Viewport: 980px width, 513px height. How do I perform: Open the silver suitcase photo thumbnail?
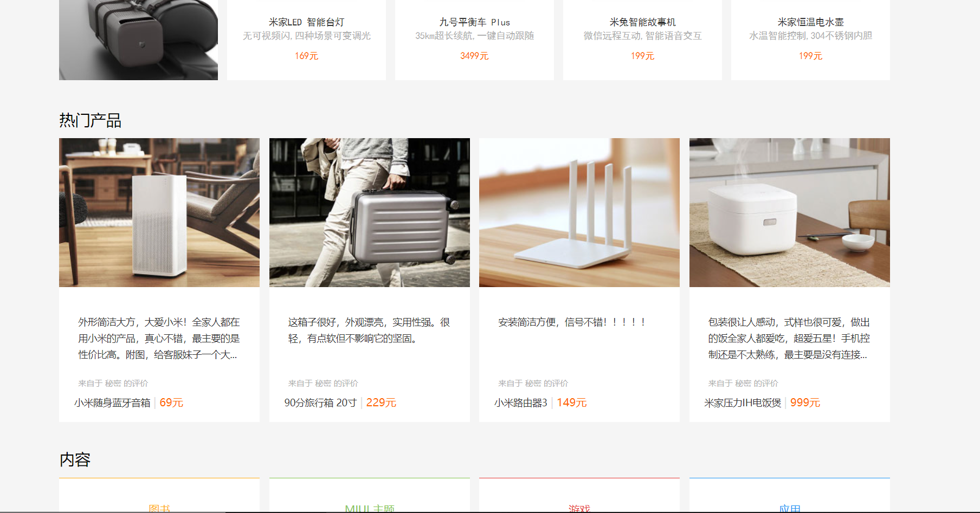[x=370, y=212]
